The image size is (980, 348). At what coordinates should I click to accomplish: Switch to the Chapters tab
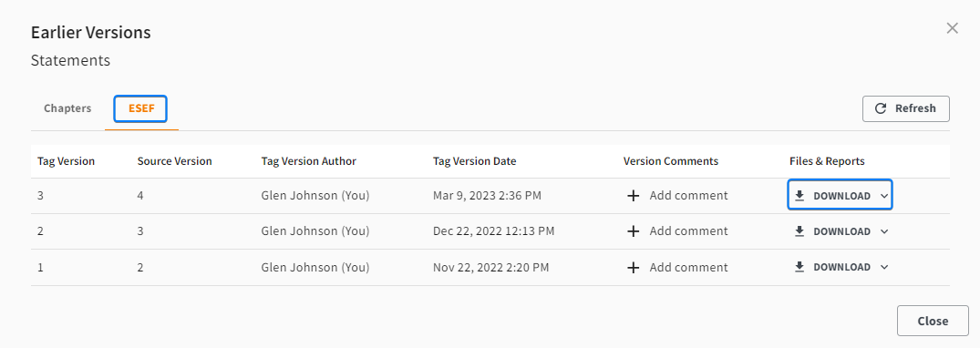(x=67, y=108)
